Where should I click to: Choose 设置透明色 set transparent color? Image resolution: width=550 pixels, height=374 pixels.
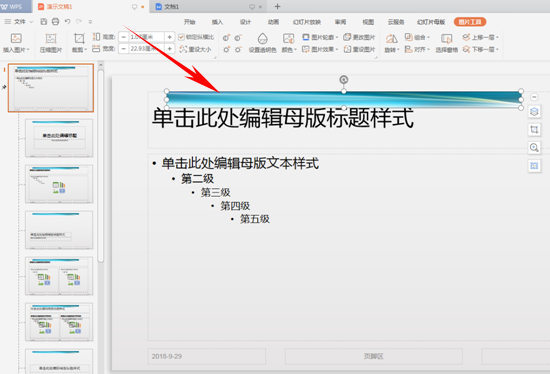click(x=262, y=43)
